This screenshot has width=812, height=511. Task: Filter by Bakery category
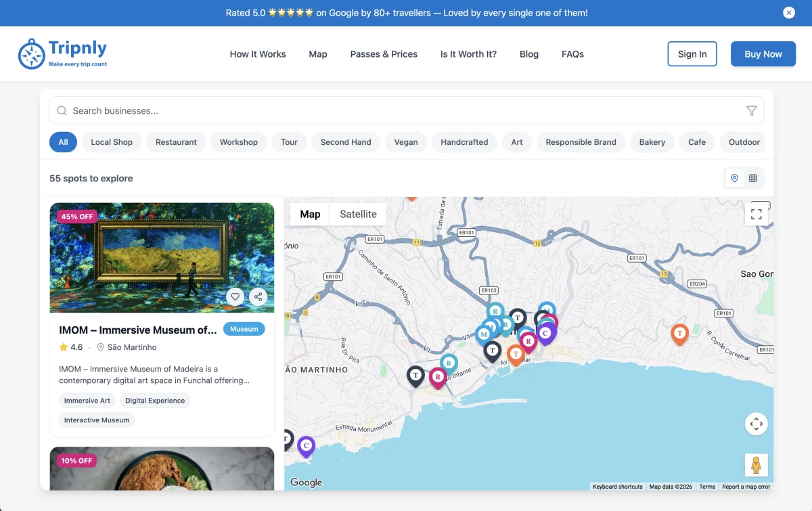point(652,142)
